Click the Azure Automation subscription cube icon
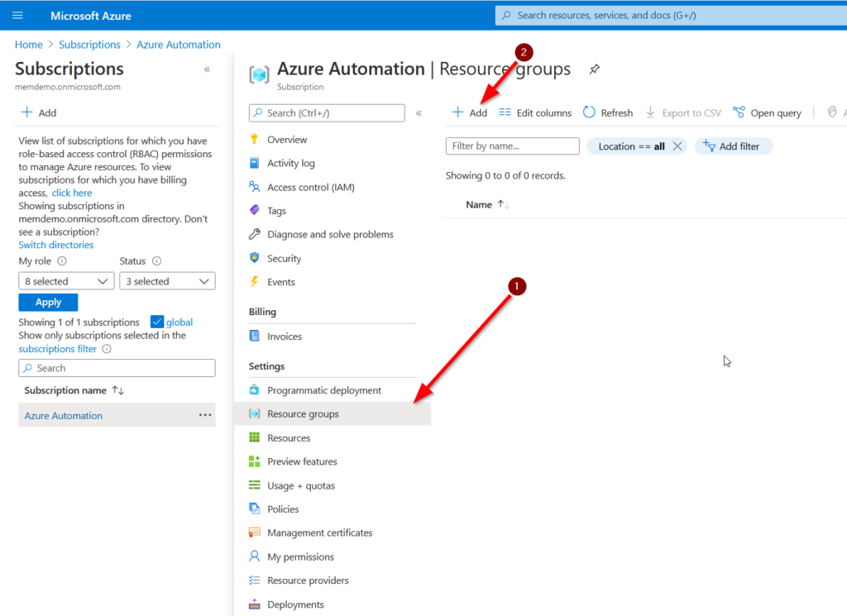The height and width of the screenshot is (616, 847). (x=259, y=74)
